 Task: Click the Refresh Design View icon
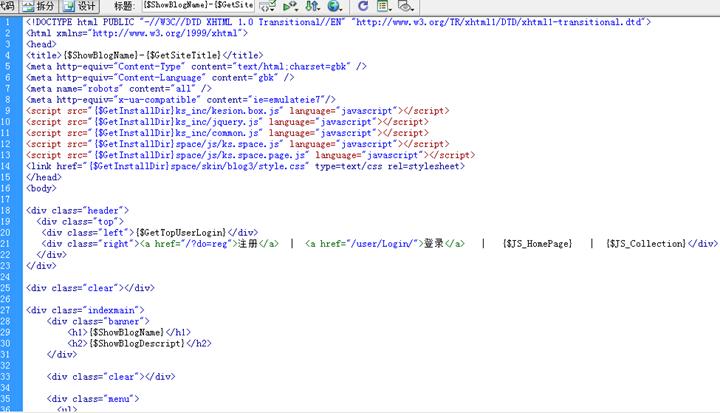363,6
